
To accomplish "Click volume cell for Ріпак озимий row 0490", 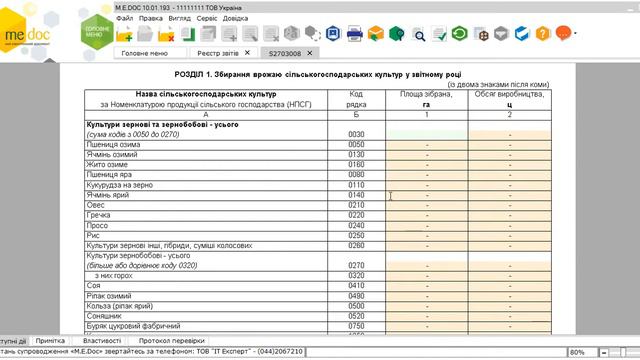I will pos(510,296).
